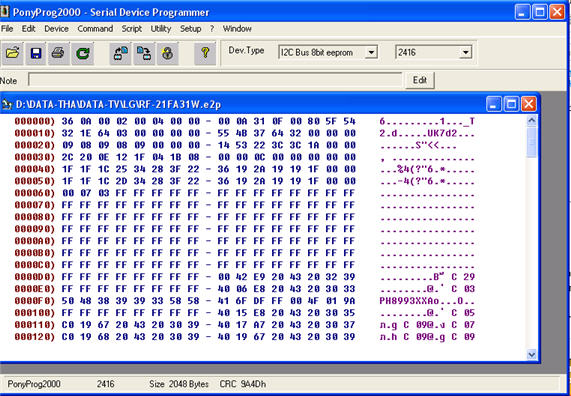Maximize the PonyProg2000 main window
Image resolution: width=571 pixels, height=396 pixels.
540,12
